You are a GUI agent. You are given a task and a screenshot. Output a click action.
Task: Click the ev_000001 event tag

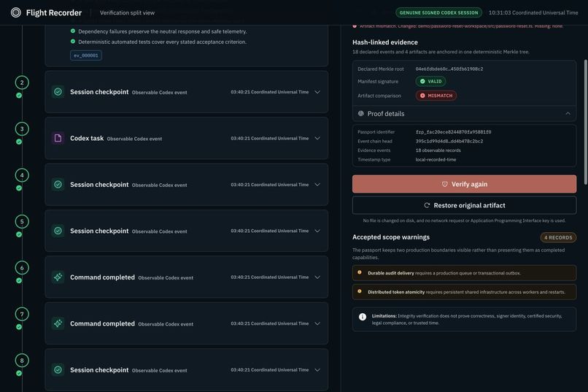coord(86,55)
